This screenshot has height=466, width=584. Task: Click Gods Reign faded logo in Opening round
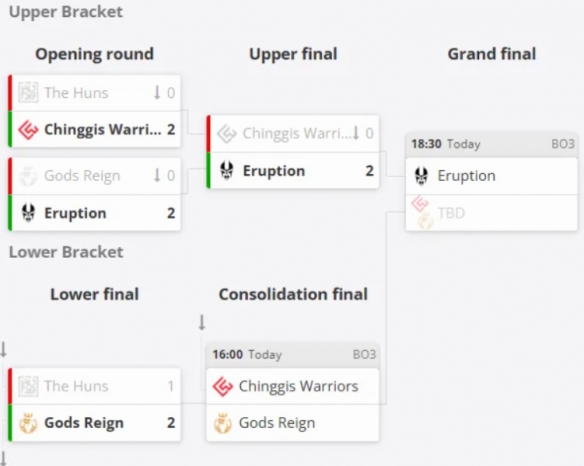pos(28,176)
